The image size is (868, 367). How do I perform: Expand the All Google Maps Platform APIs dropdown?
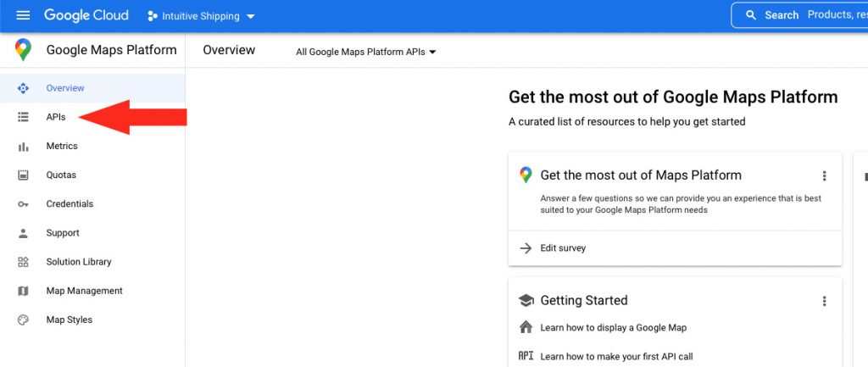pos(366,52)
